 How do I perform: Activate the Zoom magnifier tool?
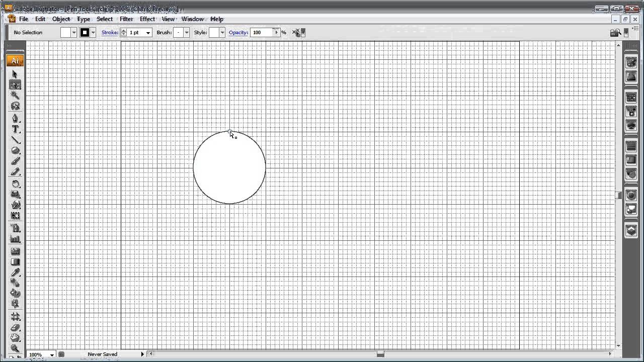coord(15,348)
